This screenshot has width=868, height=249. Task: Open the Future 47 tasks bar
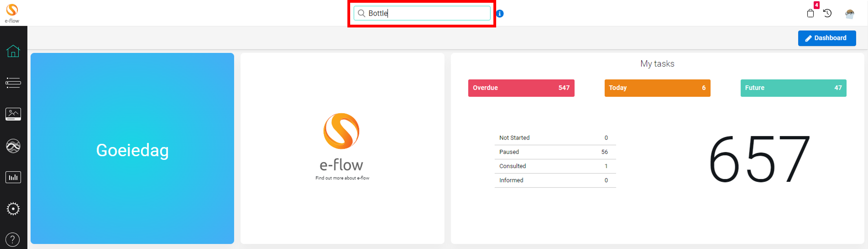point(793,88)
